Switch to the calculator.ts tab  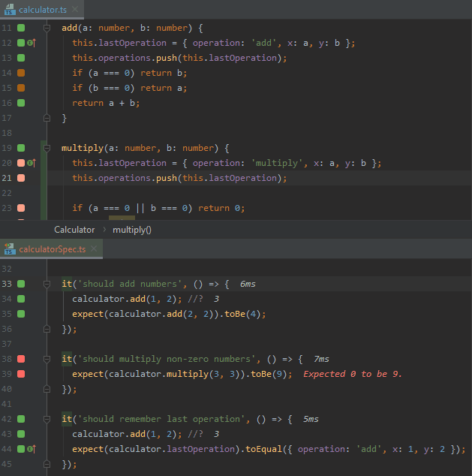pos(42,8)
